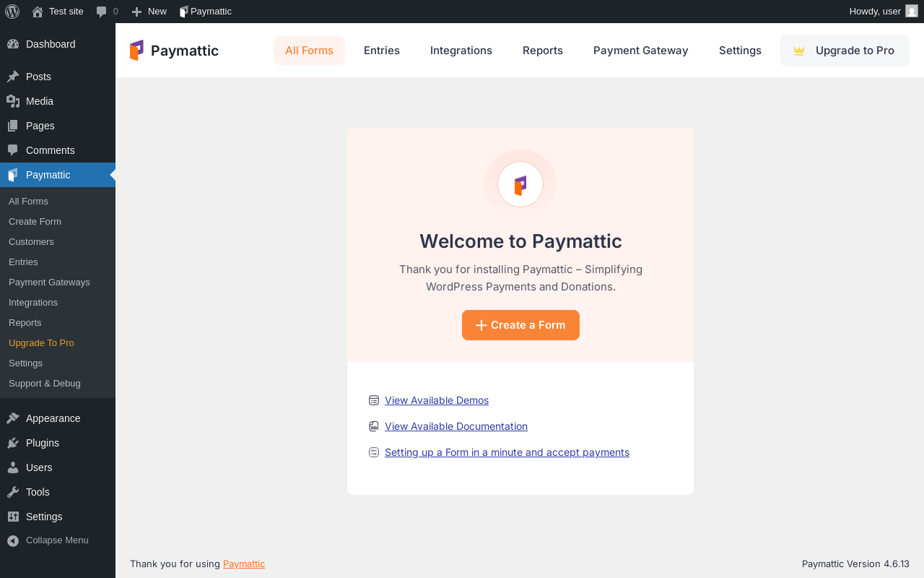Screen dimensions: 924x578
Task: Open the New content dropdown
Action: click(x=149, y=11)
